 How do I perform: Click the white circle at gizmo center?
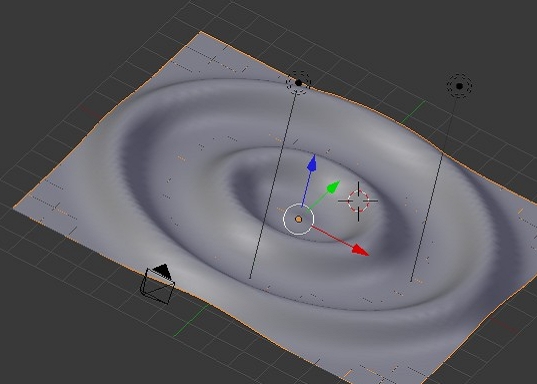(298, 219)
